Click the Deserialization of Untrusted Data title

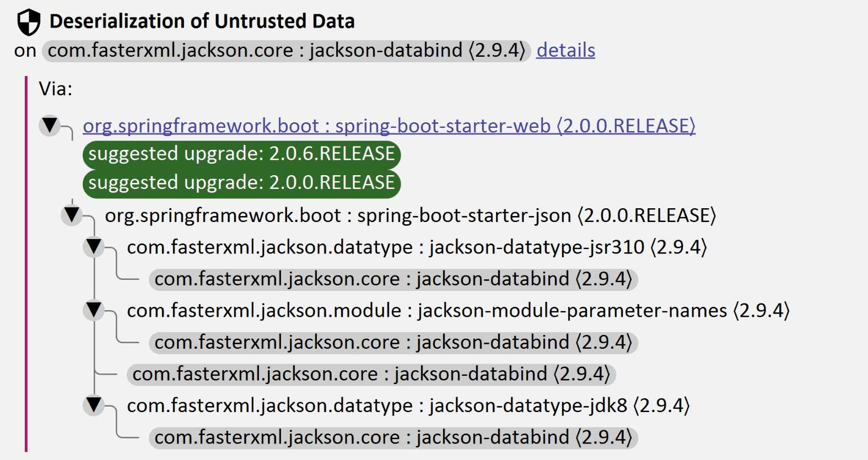click(x=202, y=21)
